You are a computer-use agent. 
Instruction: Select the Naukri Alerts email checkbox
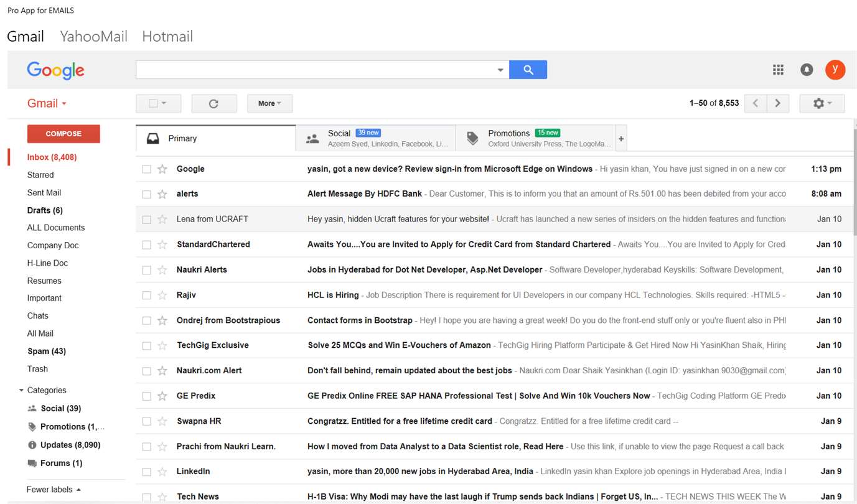[146, 270]
